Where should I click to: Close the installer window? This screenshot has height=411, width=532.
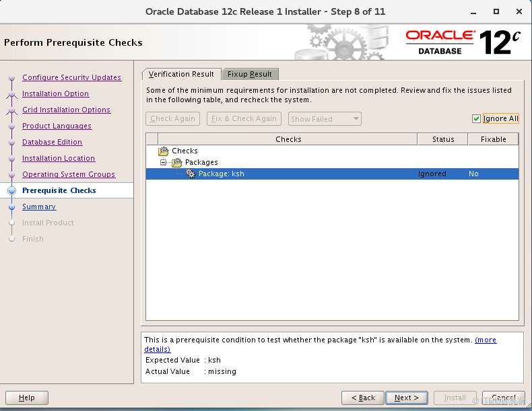point(519,11)
